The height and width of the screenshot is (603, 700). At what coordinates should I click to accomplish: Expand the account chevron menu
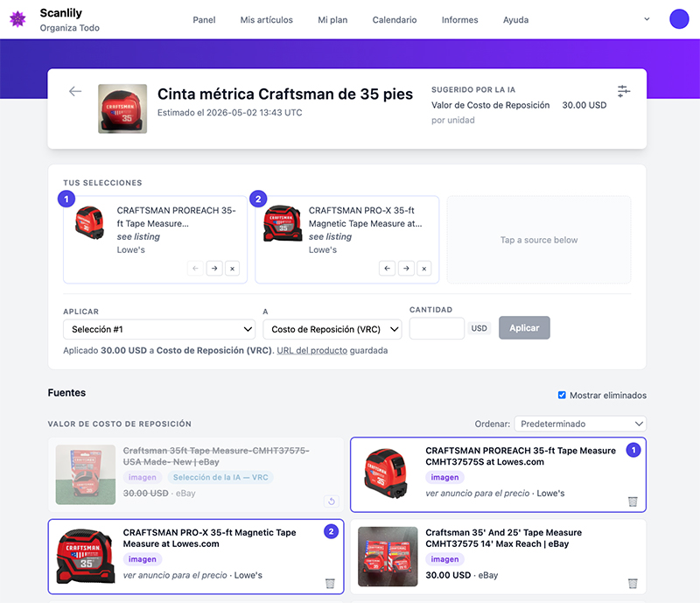pos(647,19)
